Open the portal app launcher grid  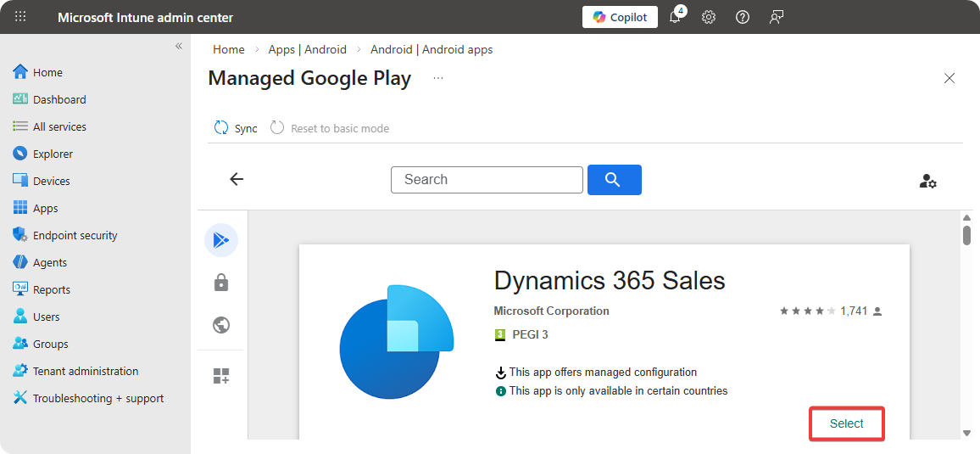(x=20, y=17)
